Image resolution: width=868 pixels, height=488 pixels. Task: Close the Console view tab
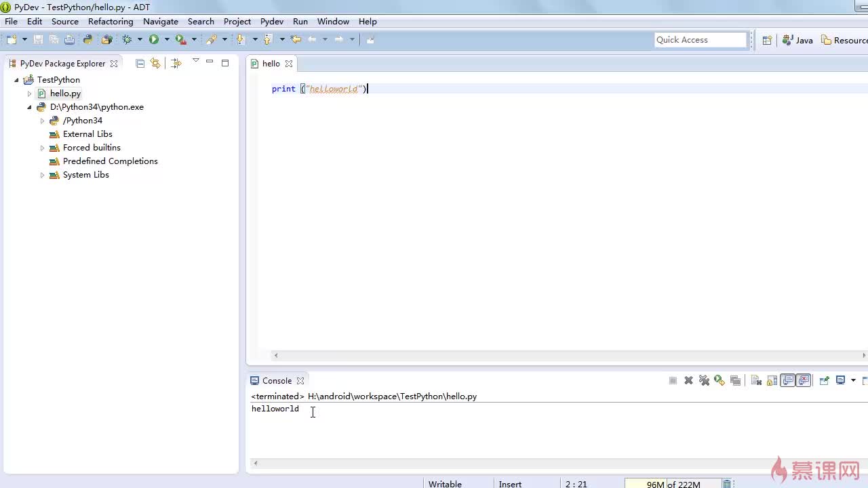coord(300,381)
